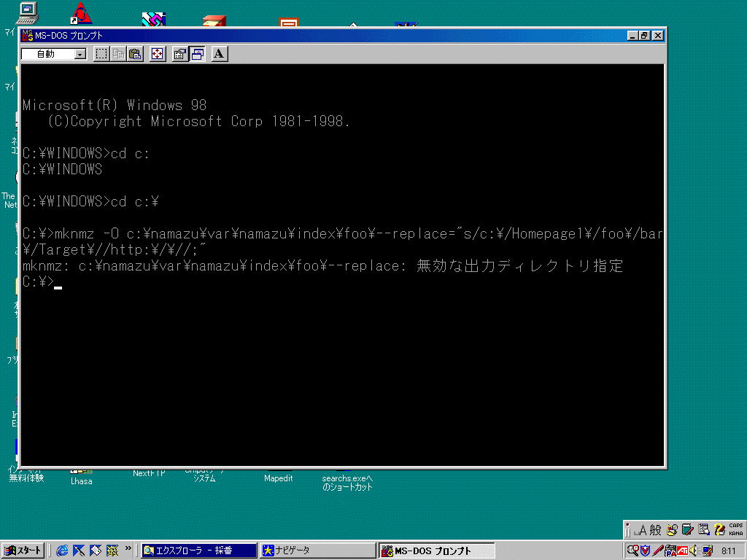The image size is (747, 560).
Task: Select the My Computer desktop icon
Action: (x=27, y=13)
